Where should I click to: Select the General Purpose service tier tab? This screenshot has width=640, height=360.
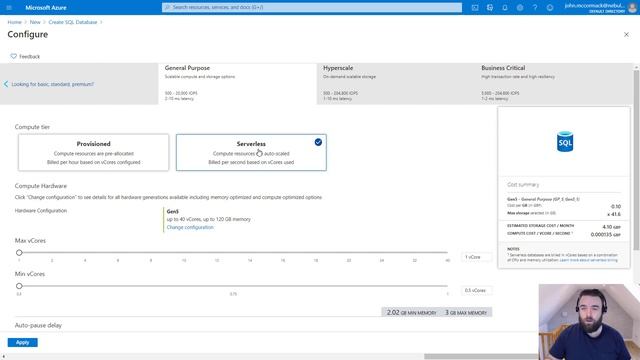[237, 84]
